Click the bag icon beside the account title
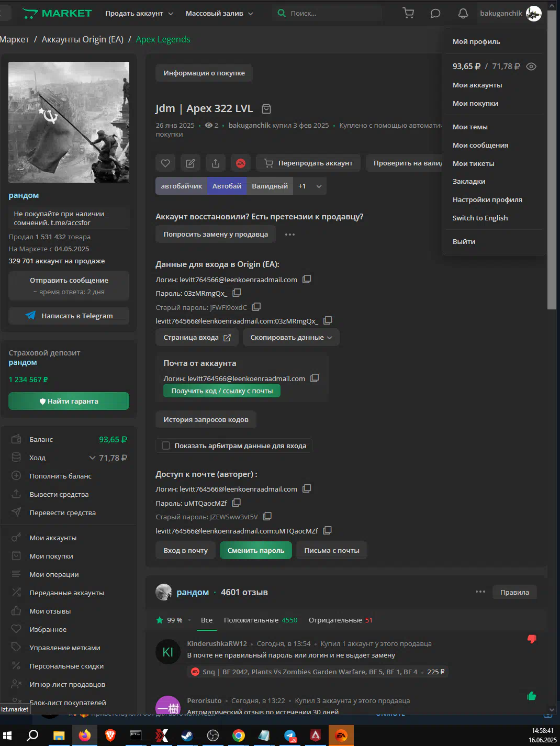The width and height of the screenshot is (560, 746). (266, 109)
